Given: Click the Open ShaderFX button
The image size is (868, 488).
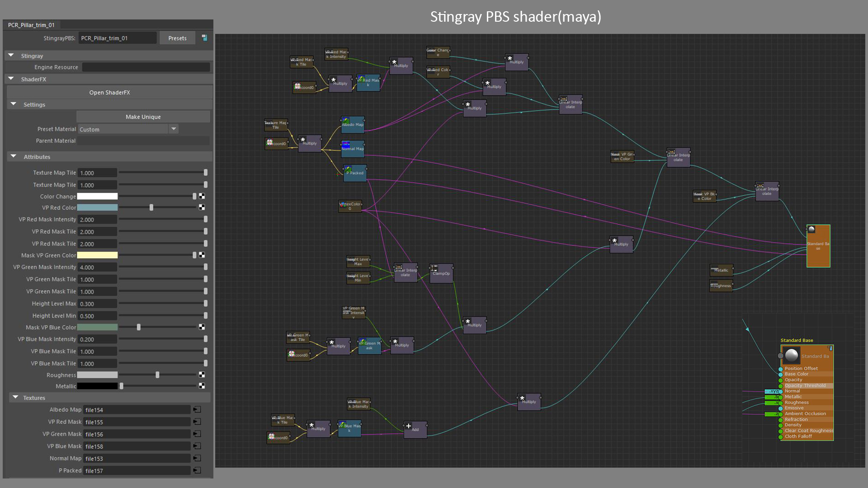Looking at the screenshot, I should click(109, 92).
